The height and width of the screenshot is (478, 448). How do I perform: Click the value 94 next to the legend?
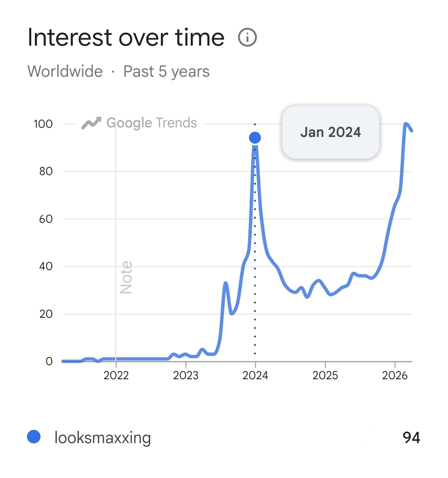411,438
